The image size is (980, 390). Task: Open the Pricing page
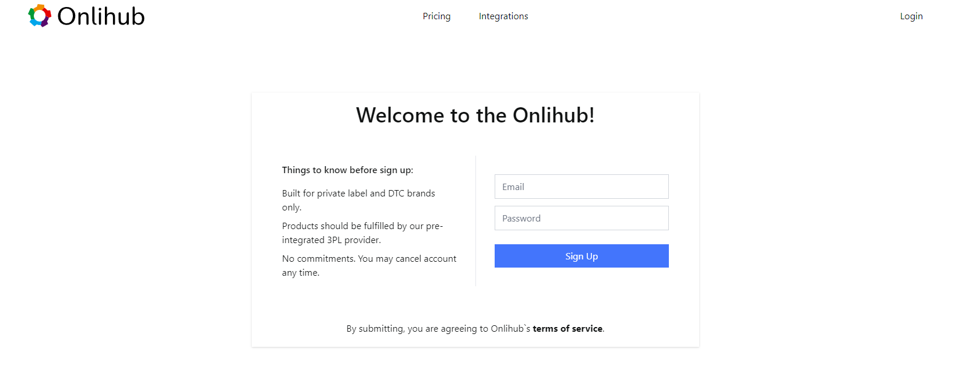pyautogui.click(x=436, y=16)
